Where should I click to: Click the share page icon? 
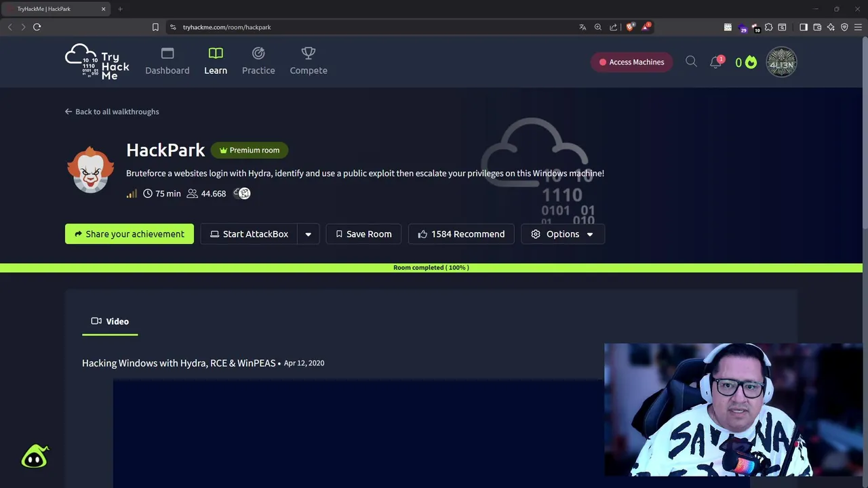(x=614, y=27)
